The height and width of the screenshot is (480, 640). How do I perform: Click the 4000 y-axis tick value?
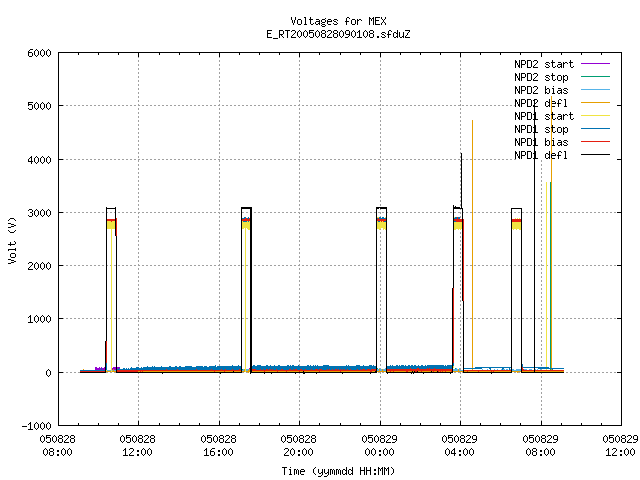39,160
